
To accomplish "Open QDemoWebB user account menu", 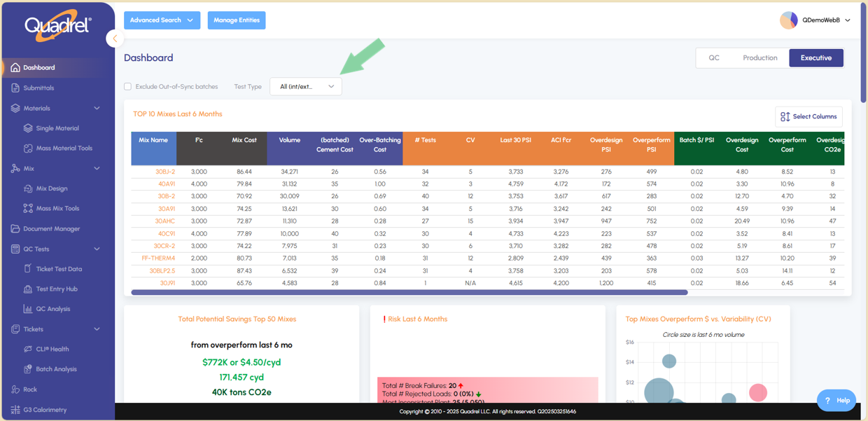I will click(x=815, y=20).
